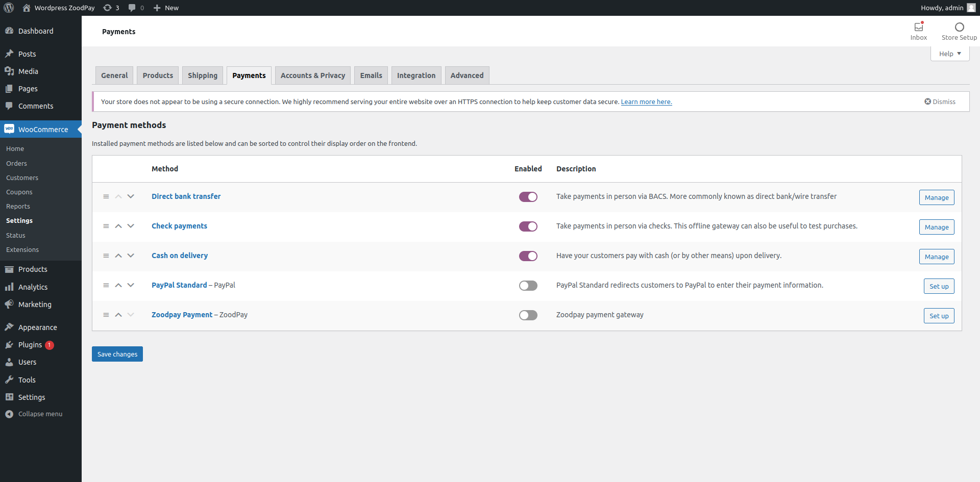Click Manage for Check payments
The height and width of the screenshot is (482, 980).
pyautogui.click(x=937, y=227)
